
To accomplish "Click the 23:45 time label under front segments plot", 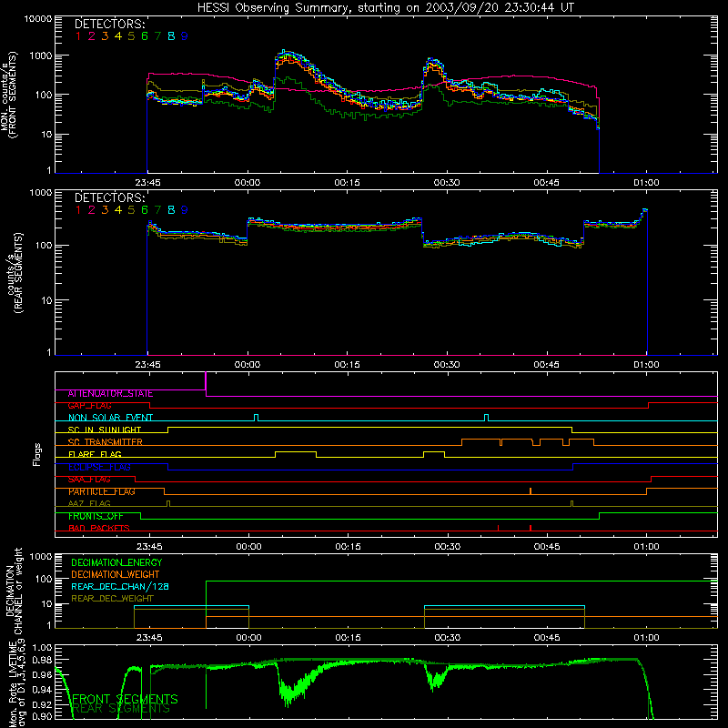I will click(x=147, y=183).
